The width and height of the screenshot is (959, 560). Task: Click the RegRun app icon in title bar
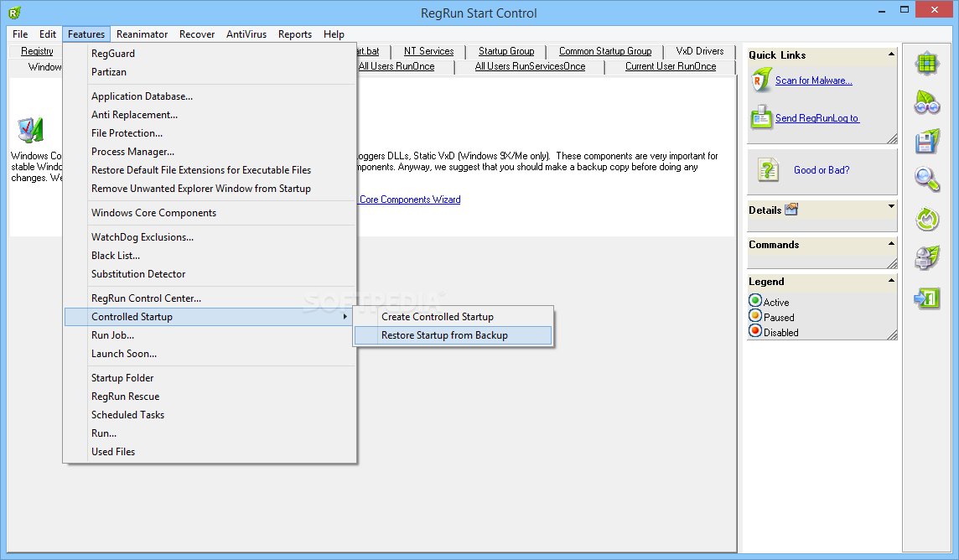pyautogui.click(x=14, y=13)
